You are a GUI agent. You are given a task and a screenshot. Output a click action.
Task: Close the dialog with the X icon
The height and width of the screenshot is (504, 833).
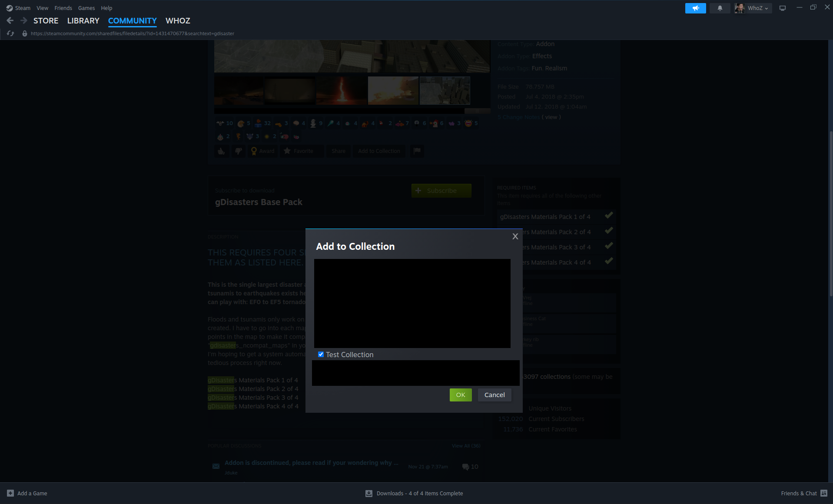[515, 236]
